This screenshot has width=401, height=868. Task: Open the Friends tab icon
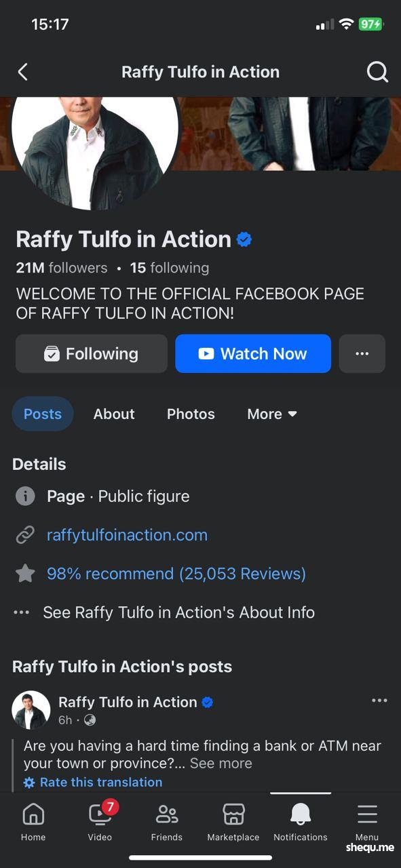pos(167,814)
